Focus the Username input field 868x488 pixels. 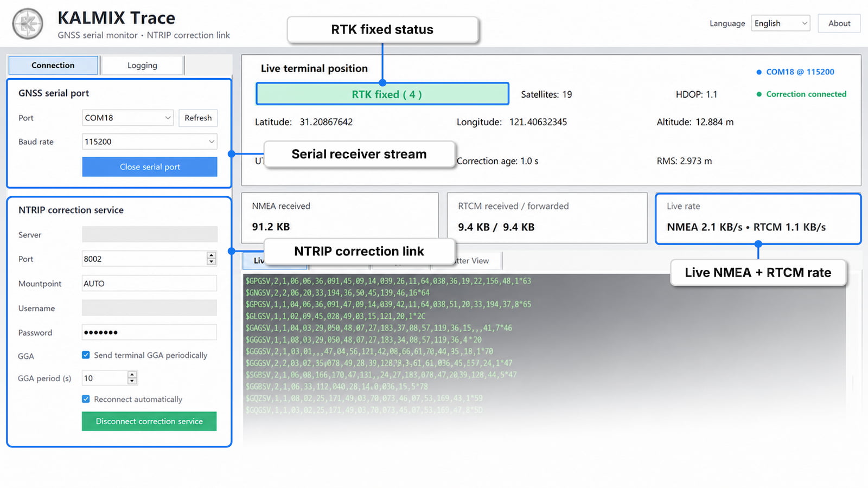[150, 308]
